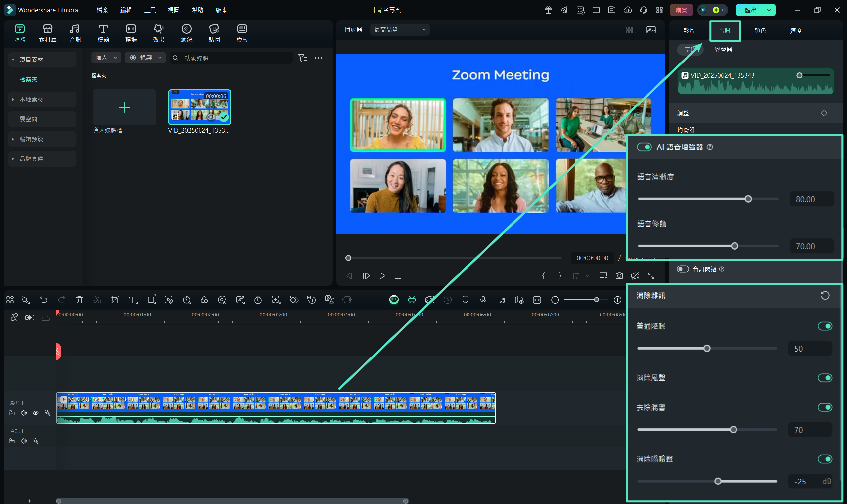Open the 匯出 export dropdown arrow
The height and width of the screenshot is (504, 847).
(769, 10)
